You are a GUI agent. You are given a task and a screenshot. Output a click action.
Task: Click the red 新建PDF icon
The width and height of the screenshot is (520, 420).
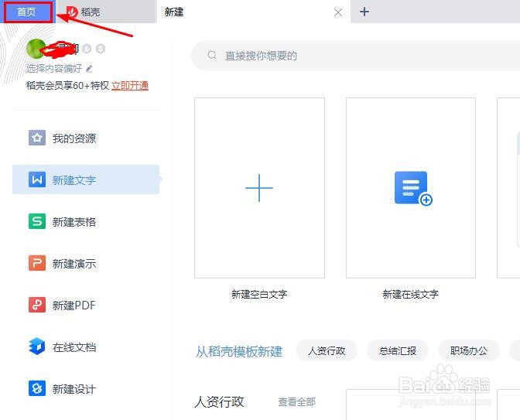click(37, 305)
